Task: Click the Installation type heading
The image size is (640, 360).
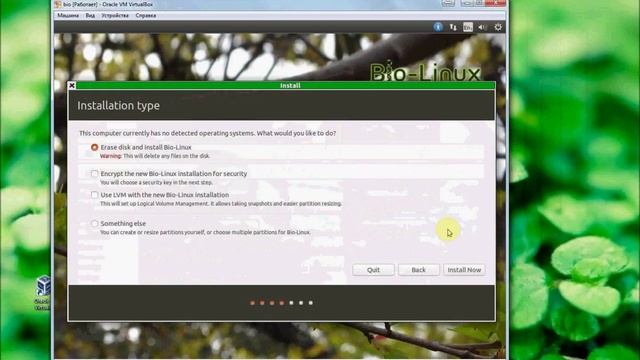Action: click(118, 106)
